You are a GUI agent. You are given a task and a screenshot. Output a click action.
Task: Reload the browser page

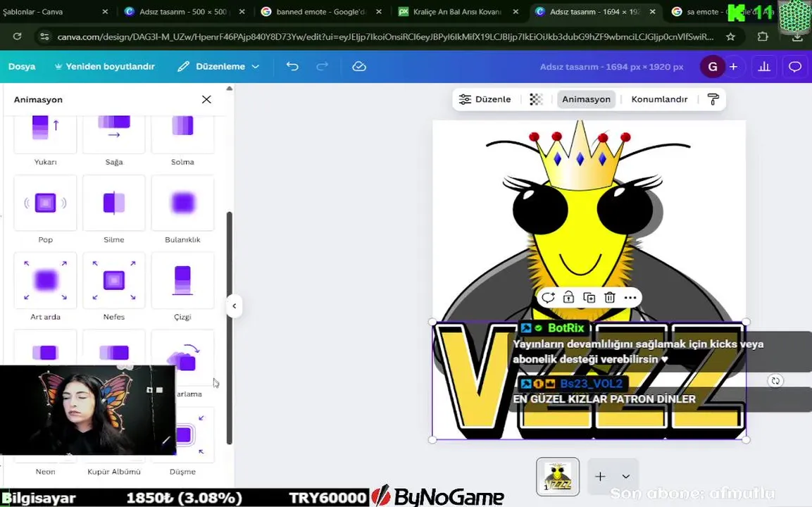[17, 36]
